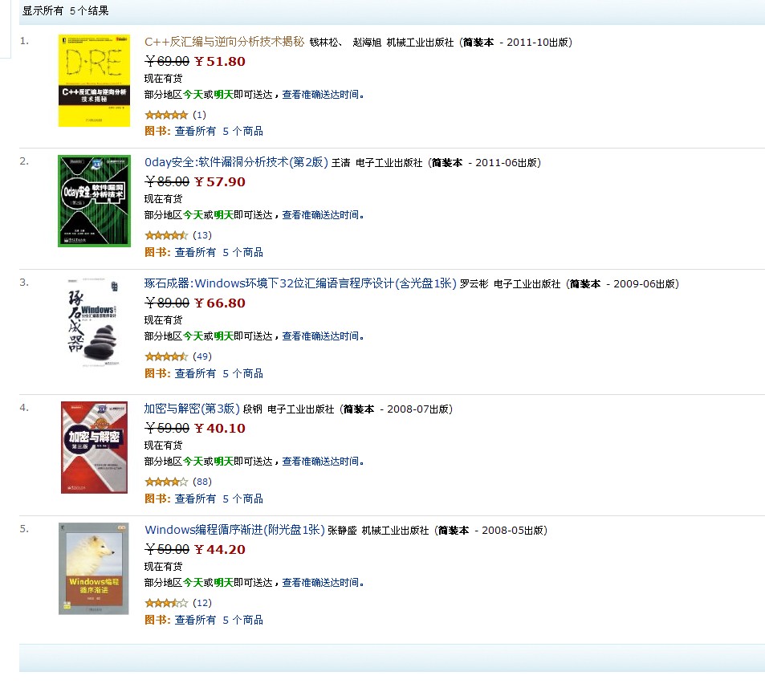Click 查看所有 5 个商品 under 琢石成器
The width and height of the screenshot is (765, 700).
click(x=219, y=373)
